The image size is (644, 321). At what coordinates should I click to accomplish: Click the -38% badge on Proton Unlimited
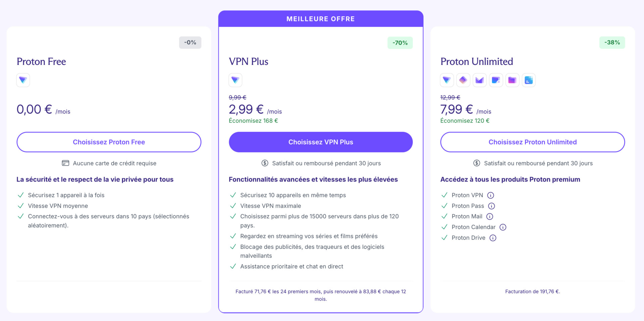612,42
